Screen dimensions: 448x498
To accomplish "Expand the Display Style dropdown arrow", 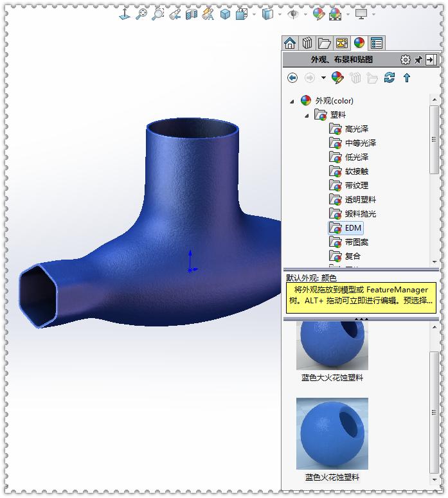I will (x=254, y=14).
